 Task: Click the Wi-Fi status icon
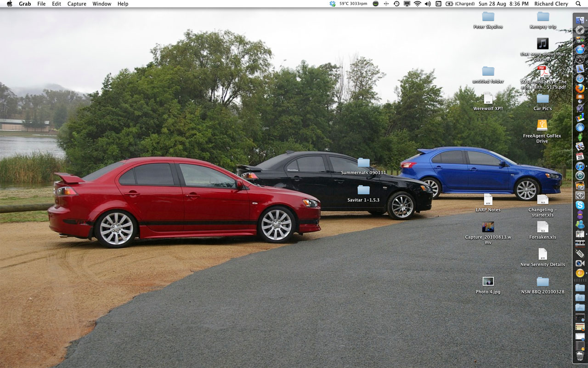click(417, 4)
